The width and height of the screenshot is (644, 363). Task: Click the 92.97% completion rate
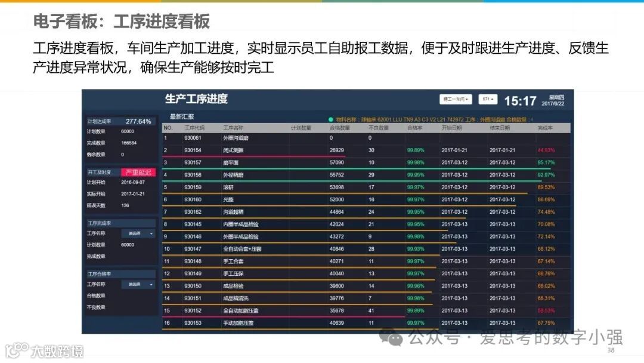point(546,175)
